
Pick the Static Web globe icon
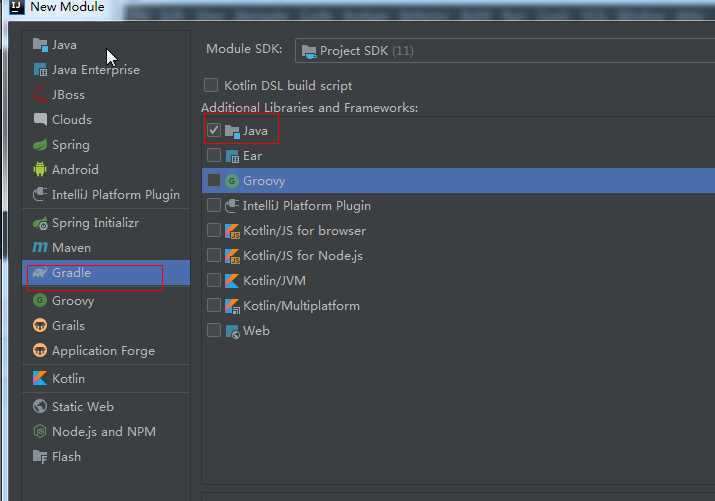40,406
